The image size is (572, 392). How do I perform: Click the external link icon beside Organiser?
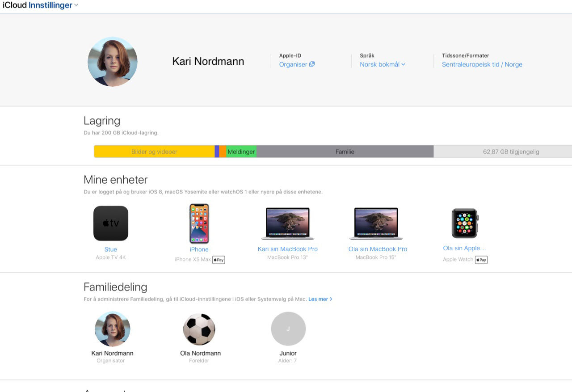(x=312, y=64)
